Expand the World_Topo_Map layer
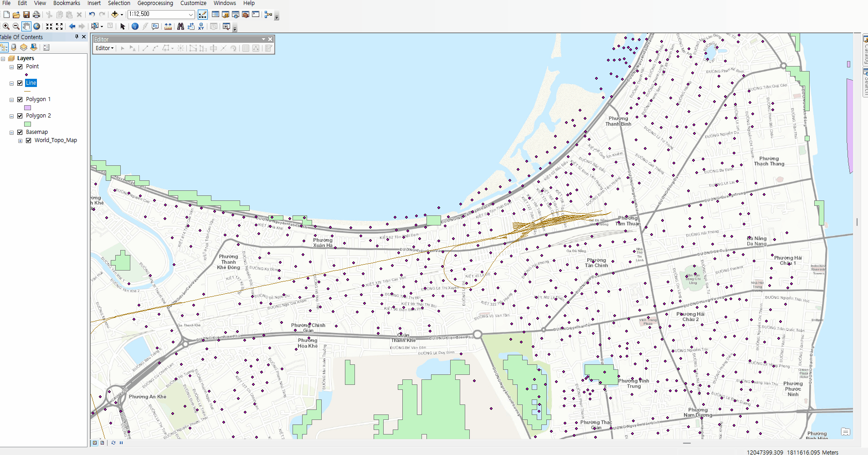868x455 pixels. pyautogui.click(x=20, y=141)
